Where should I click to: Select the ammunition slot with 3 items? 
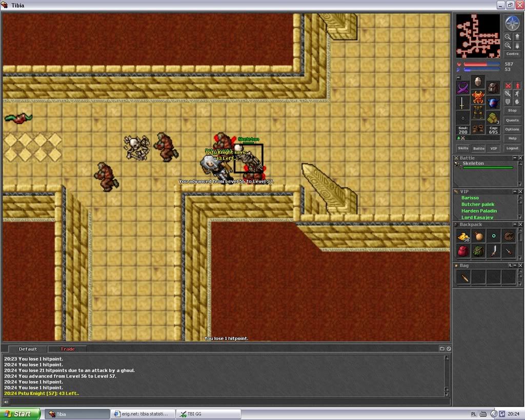point(493,118)
